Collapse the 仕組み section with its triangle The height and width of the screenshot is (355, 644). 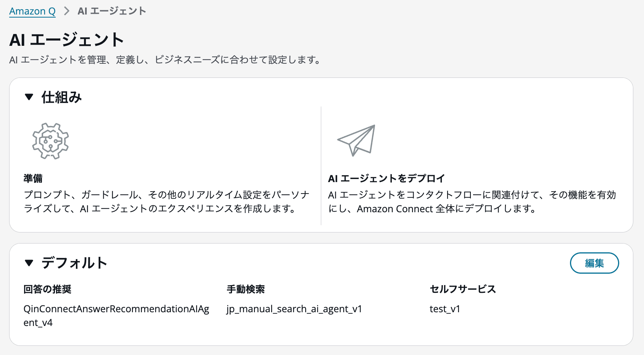tap(29, 97)
